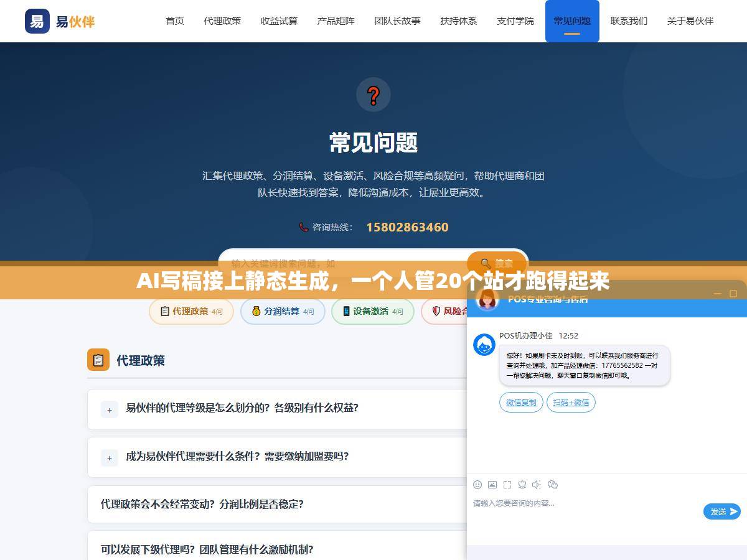The width and height of the screenshot is (747, 560).
Task: Open the question 易伙伴的代理等级是怎么划分的
Action: (242, 408)
